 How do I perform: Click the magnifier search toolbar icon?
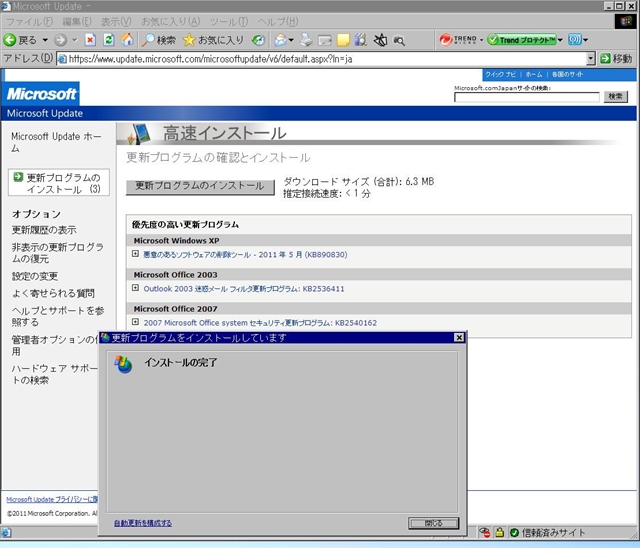point(399,40)
